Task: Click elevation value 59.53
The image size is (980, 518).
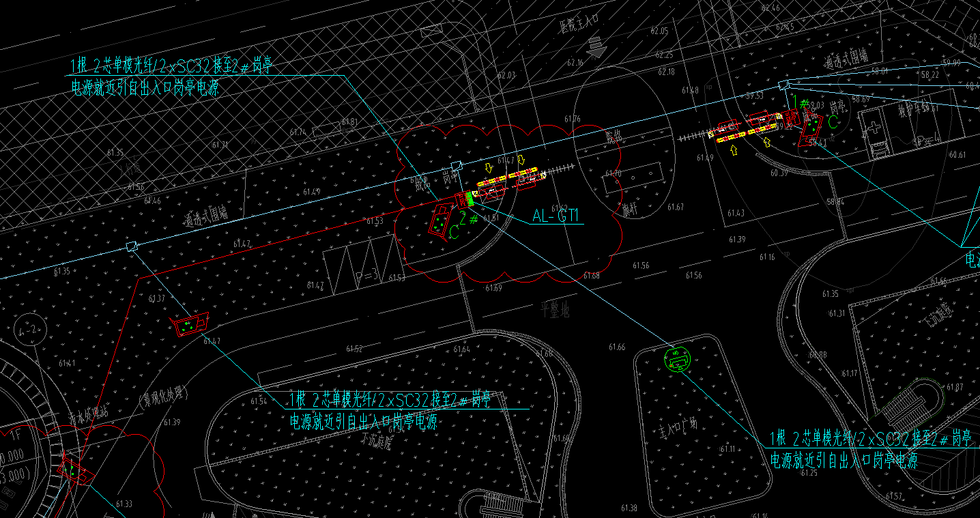Action: click(x=754, y=96)
